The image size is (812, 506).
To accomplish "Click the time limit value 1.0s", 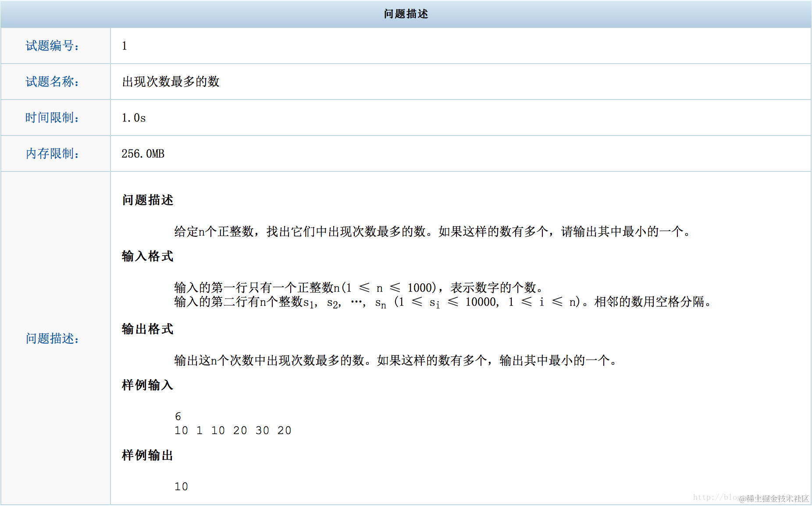I will [134, 118].
